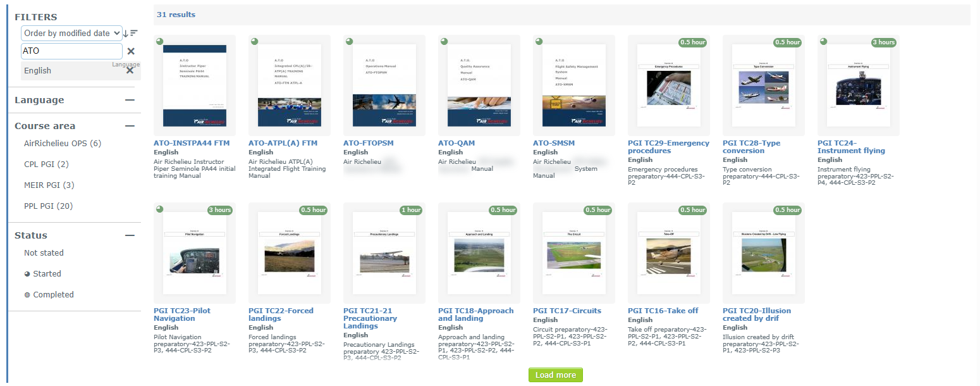Clear the ATO search text
980x386 pixels.
(x=131, y=51)
